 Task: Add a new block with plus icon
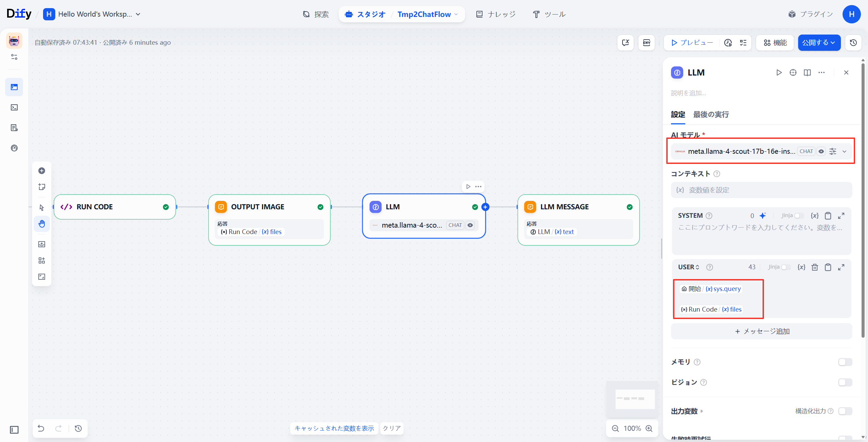[x=42, y=171]
